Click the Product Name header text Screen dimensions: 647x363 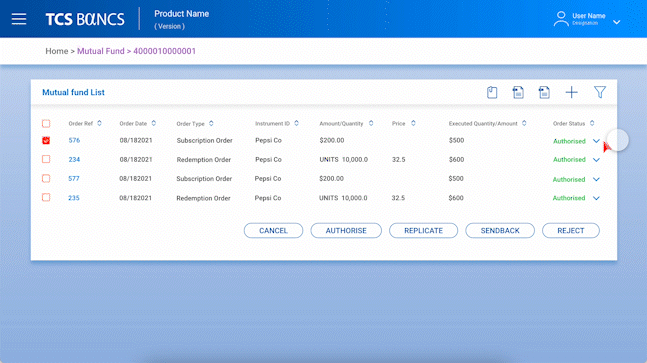point(182,14)
